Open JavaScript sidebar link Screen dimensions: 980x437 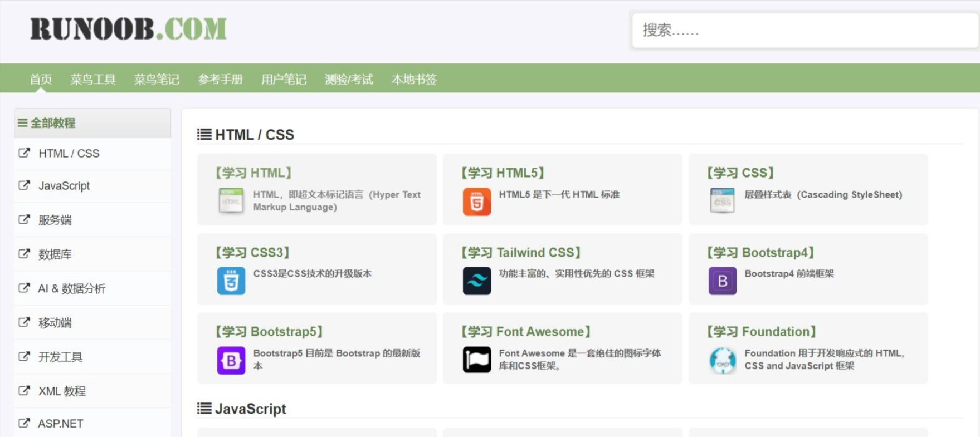[64, 186]
